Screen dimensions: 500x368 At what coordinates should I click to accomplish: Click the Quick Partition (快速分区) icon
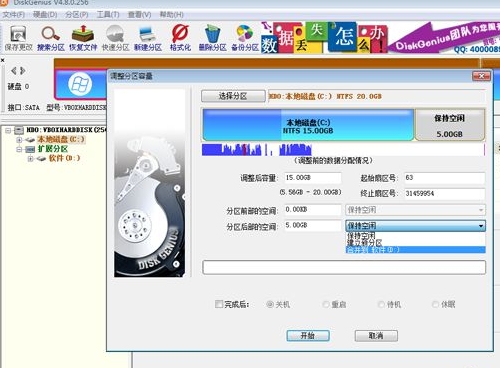(x=115, y=38)
